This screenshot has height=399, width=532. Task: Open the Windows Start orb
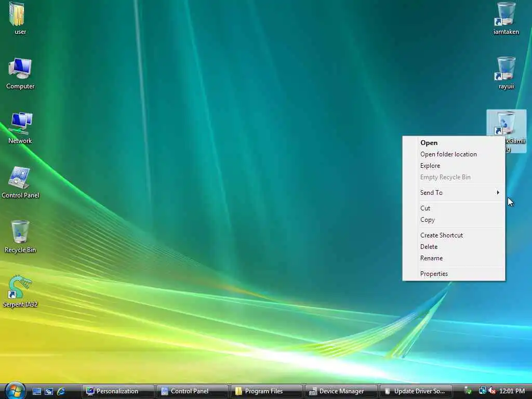(15, 391)
